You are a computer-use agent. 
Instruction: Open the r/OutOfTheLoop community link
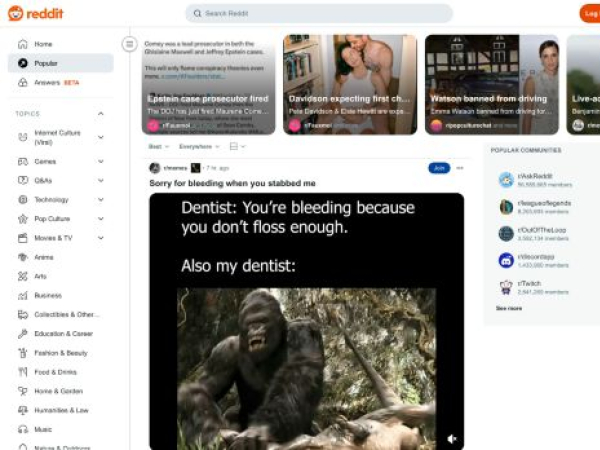[x=541, y=230]
